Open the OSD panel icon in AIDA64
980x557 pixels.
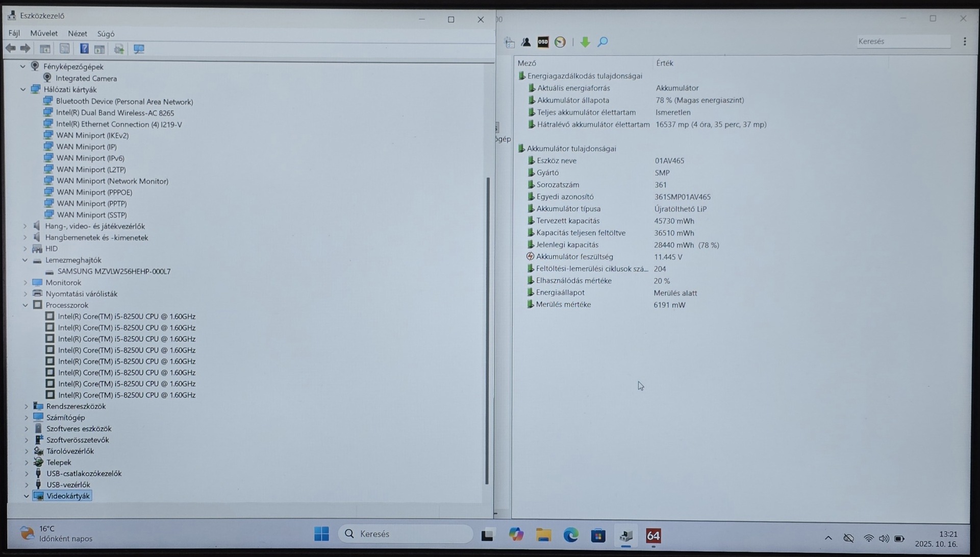(x=543, y=42)
